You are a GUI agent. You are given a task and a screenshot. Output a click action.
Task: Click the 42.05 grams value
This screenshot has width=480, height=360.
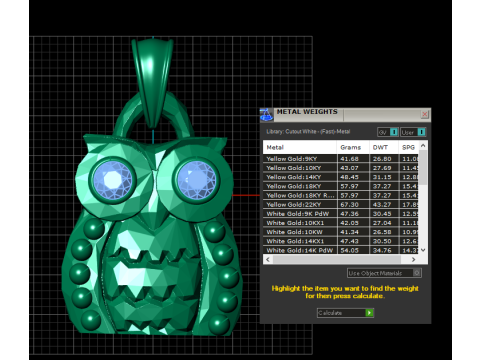point(349,223)
